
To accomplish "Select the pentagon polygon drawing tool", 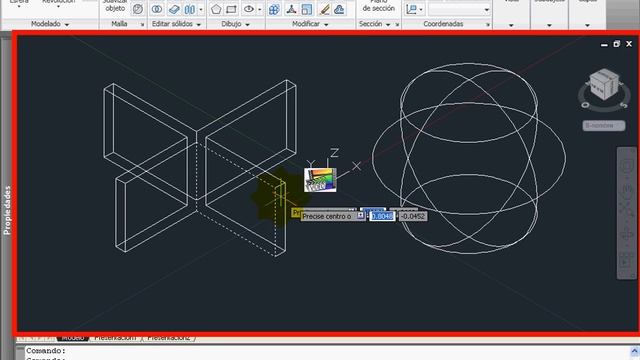I will pos(216,9).
